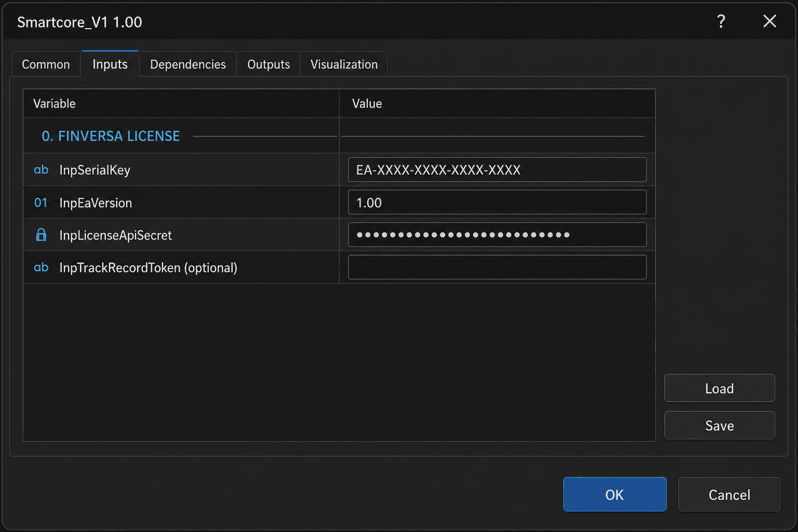The height and width of the screenshot is (532, 798).
Task: Select the InpEaVersion variable name
Action: click(96, 203)
